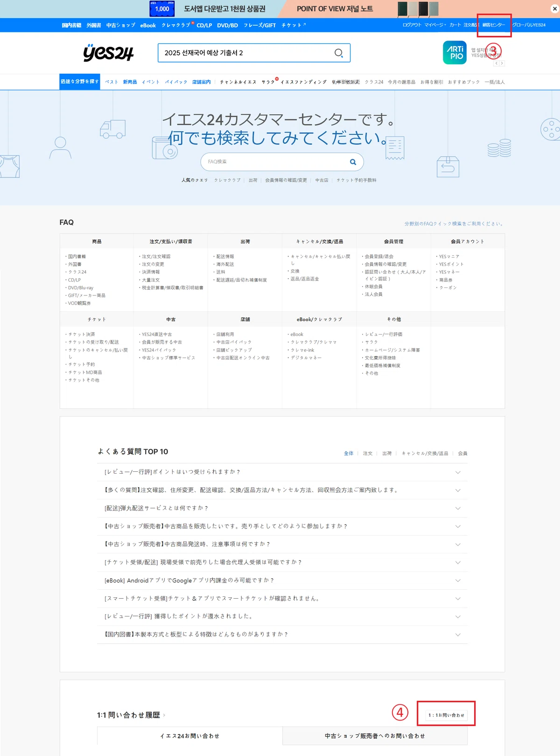The height and width of the screenshot is (756, 560).
Task: Expand the 現場受領 代理人受領 question
Action: [x=282, y=562]
